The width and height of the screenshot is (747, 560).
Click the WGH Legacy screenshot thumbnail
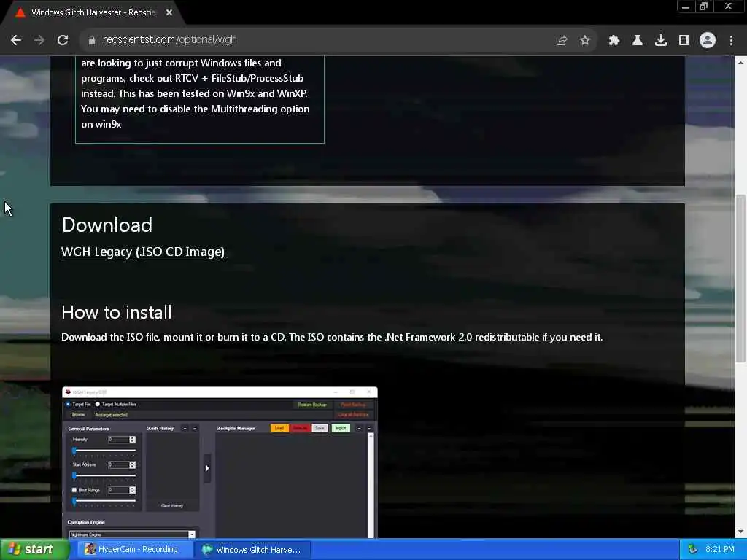pyautogui.click(x=220, y=462)
